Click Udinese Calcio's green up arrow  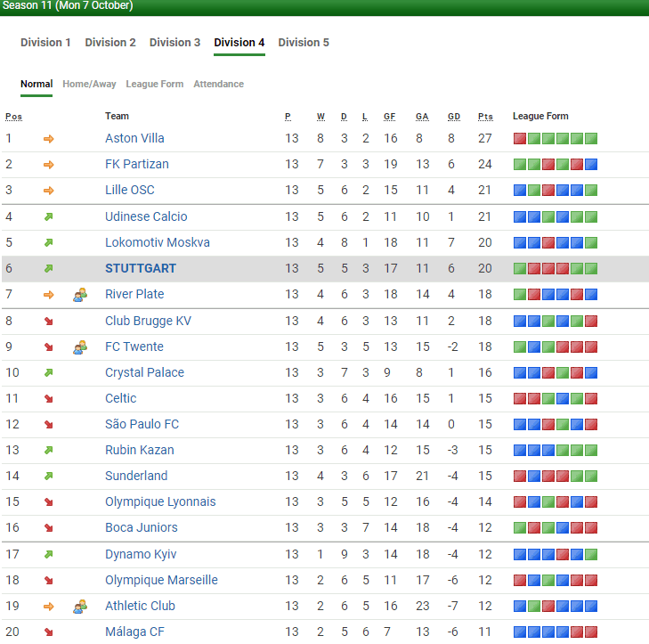(48, 216)
